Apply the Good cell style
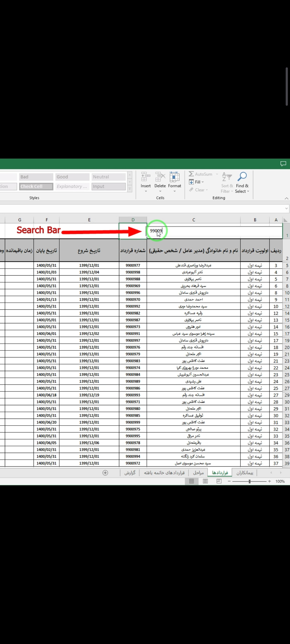The image size is (290, 644). pyautogui.click(x=72, y=177)
